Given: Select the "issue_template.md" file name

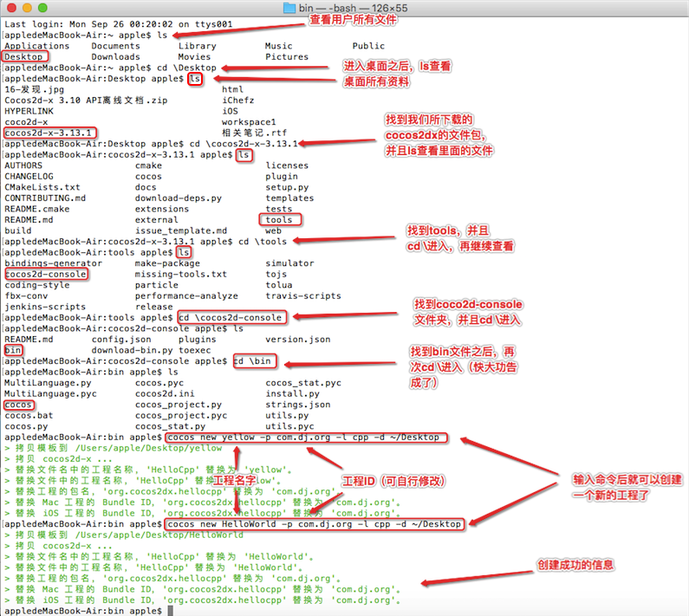Looking at the screenshot, I should [x=181, y=230].
